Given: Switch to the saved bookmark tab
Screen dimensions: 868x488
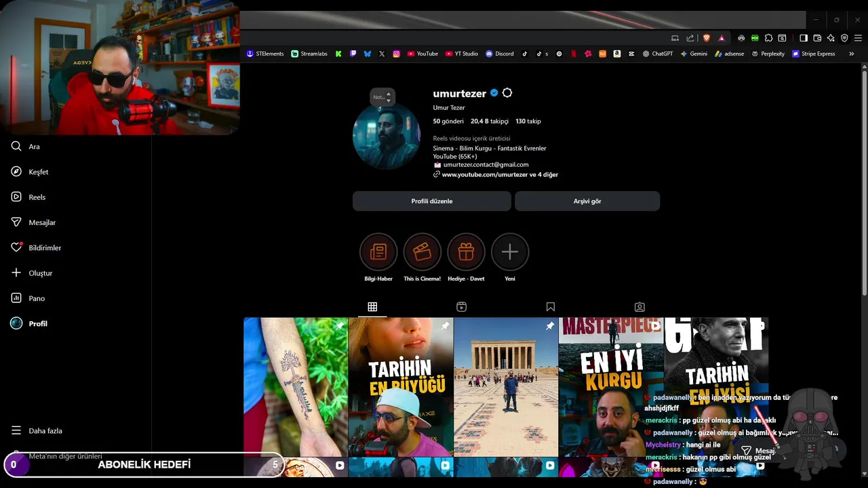Looking at the screenshot, I should 551,307.
